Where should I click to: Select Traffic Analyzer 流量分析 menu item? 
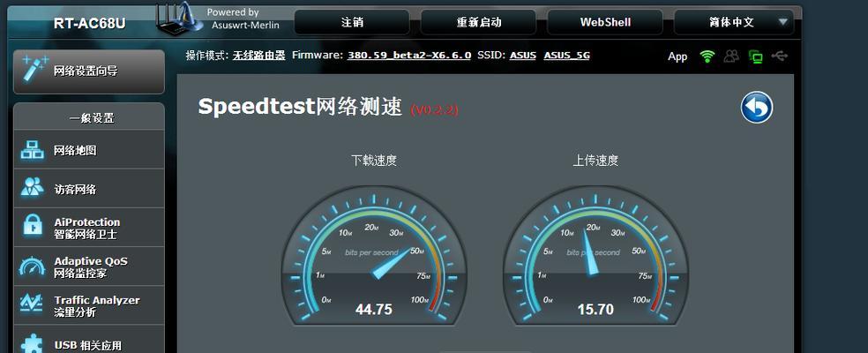click(x=89, y=305)
